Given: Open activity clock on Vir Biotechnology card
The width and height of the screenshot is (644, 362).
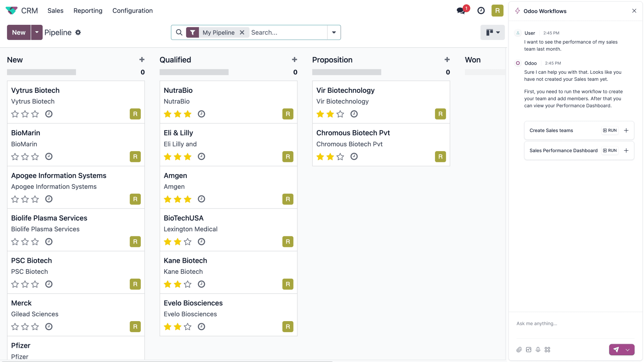Looking at the screenshot, I should (x=354, y=114).
